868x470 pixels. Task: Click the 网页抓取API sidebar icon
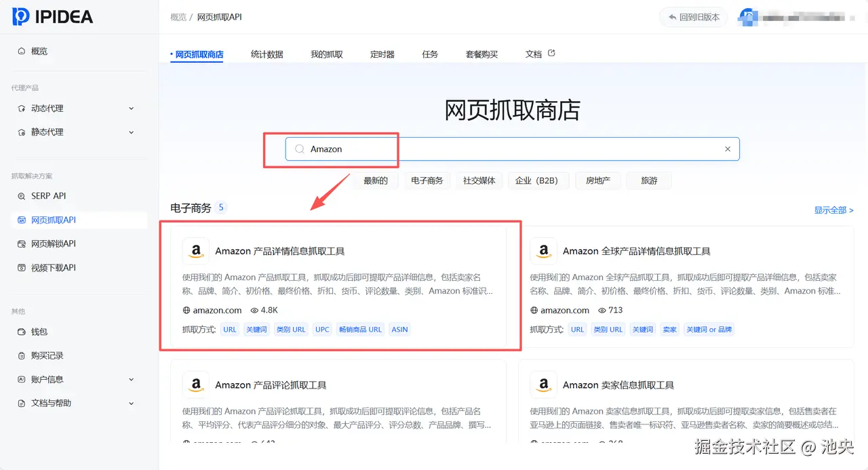pyautogui.click(x=22, y=220)
